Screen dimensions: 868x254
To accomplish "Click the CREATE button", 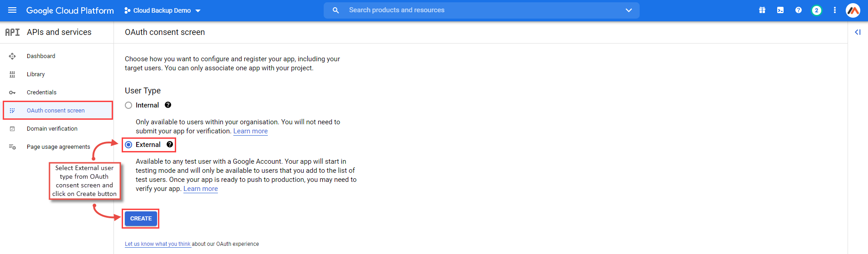I will coord(141,219).
